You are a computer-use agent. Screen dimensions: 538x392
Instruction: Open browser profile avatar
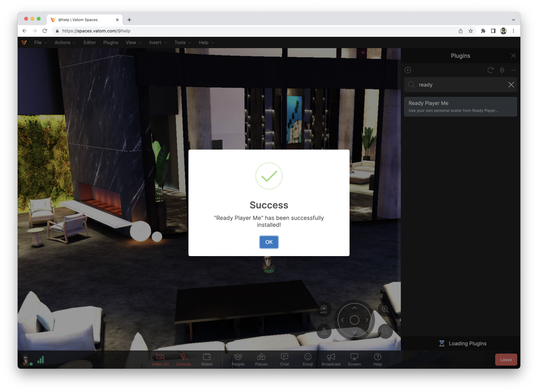click(503, 31)
